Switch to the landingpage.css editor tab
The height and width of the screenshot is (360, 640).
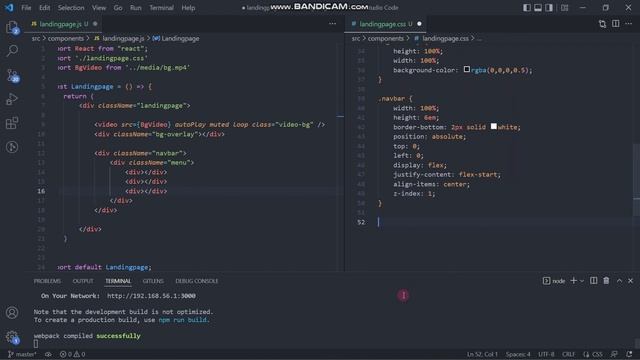click(386, 24)
